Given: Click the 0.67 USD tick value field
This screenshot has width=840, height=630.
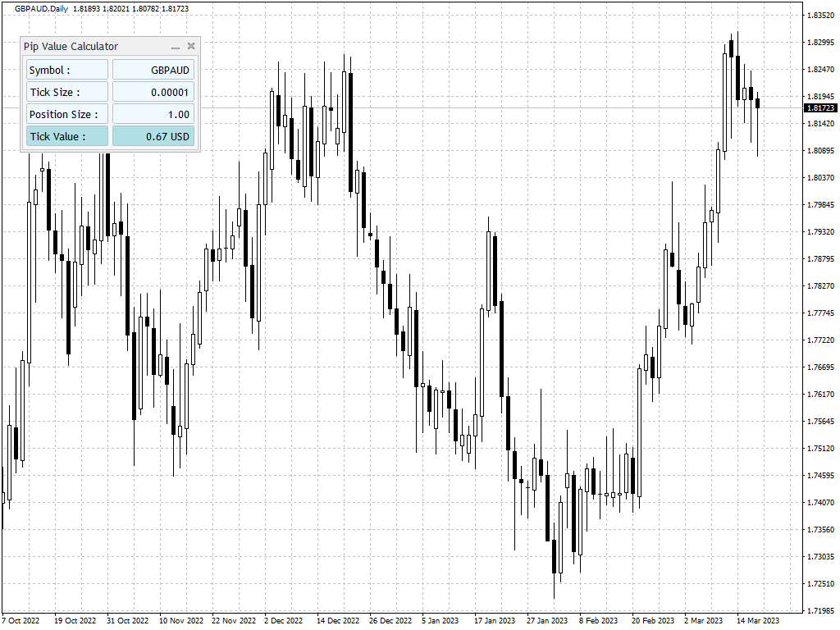Looking at the screenshot, I should point(153,137).
